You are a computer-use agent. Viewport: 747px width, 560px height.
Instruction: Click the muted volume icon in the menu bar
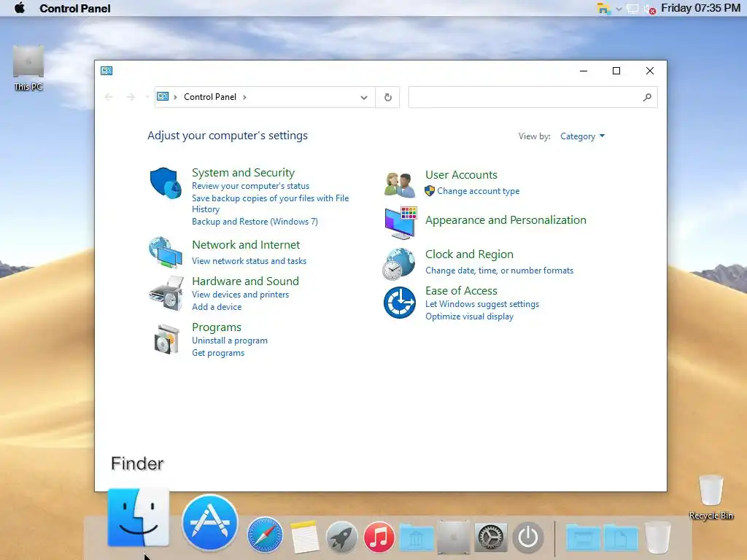point(650,9)
